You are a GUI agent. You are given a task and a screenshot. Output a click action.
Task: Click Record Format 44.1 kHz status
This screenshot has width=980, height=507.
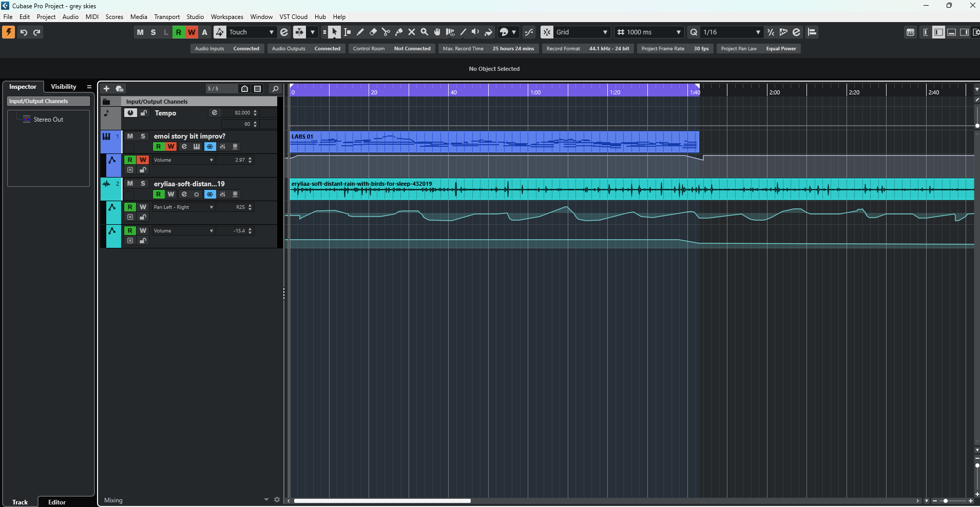(x=588, y=49)
